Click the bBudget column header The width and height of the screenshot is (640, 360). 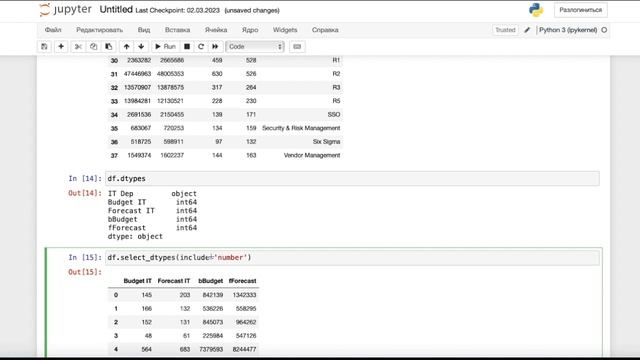point(211,281)
